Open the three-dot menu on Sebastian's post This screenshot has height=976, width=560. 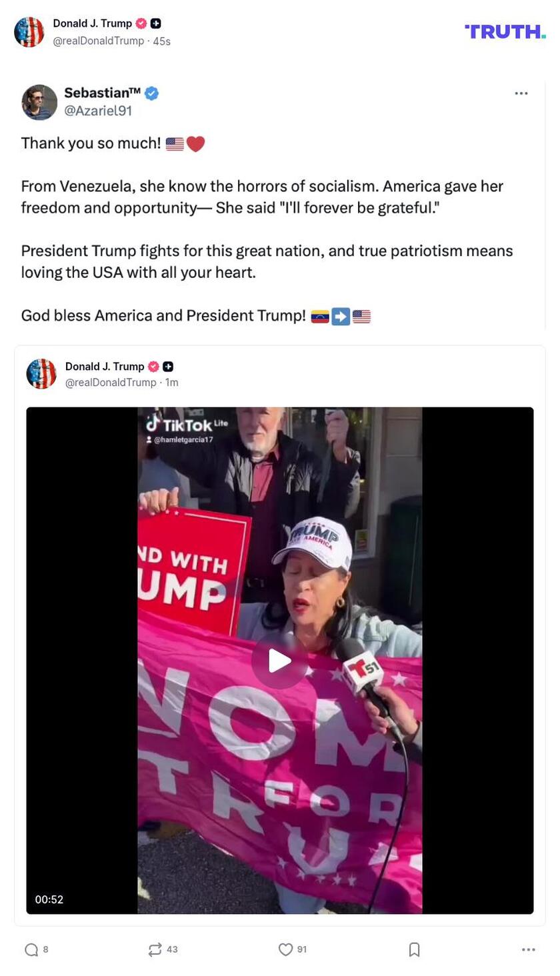tap(521, 93)
